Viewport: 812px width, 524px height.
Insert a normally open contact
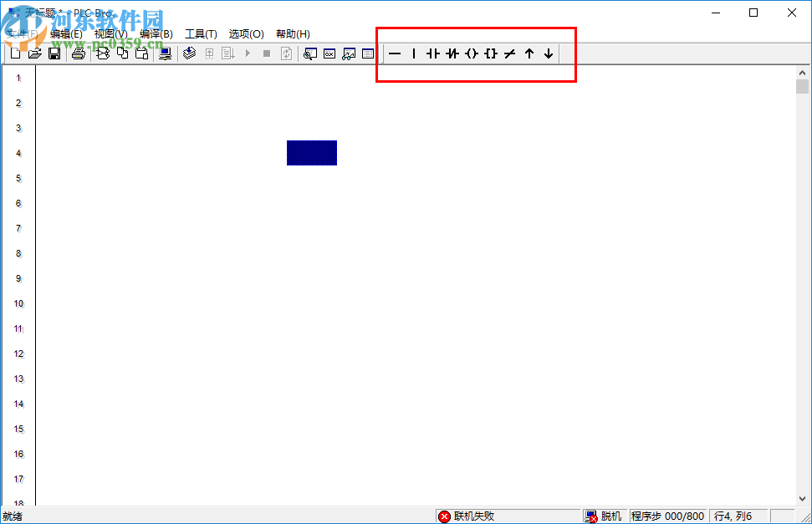click(x=432, y=53)
